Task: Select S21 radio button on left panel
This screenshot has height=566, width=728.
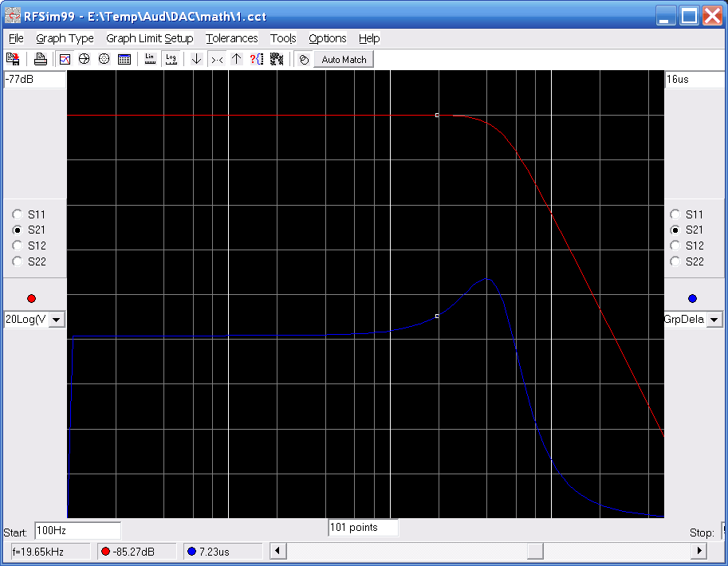Action: [18, 230]
